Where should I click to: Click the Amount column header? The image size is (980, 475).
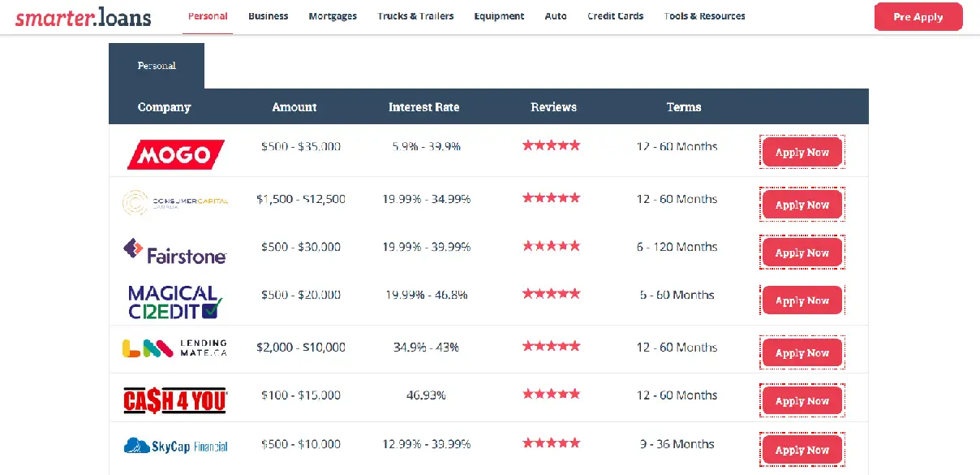coord(294,107)
